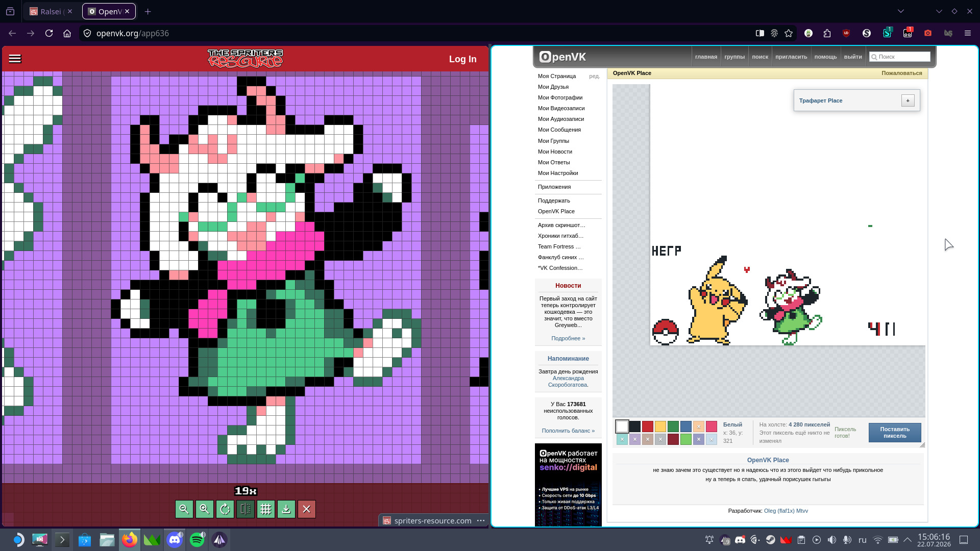Rotate the sprite with the rotate icon
Viewport: 980px width, 551px height.
click(225, 509)
